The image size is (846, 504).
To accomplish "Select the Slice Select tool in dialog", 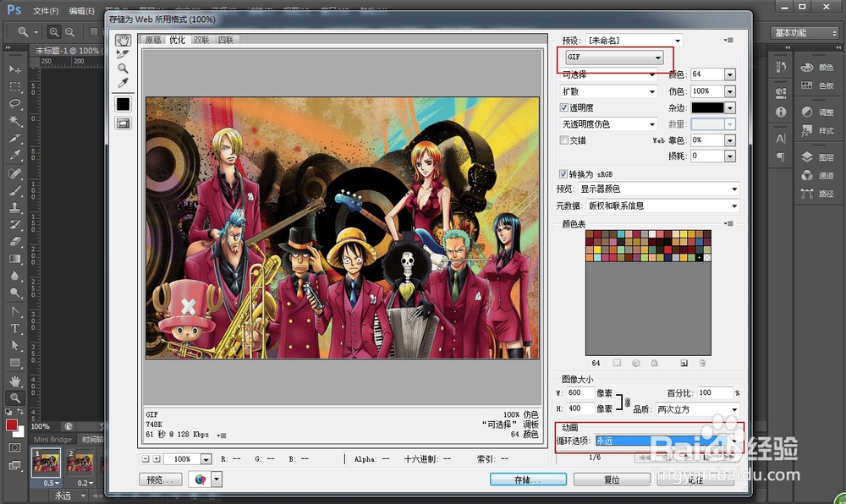I will click(x=123, y=54).
